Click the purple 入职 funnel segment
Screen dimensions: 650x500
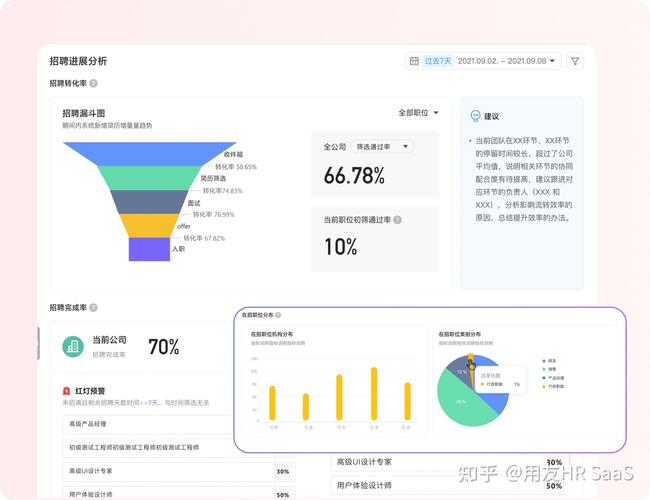pyautogui.click(x=149, y=249)
